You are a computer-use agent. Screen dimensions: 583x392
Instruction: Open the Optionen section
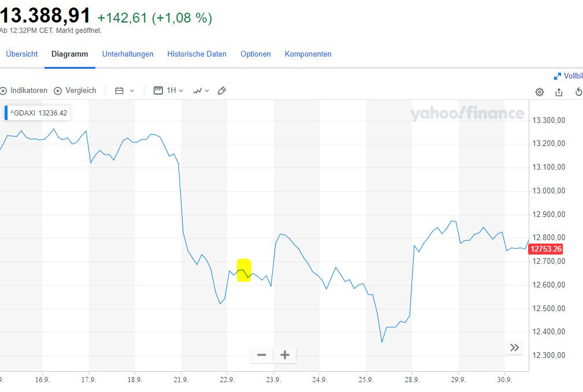255,54
